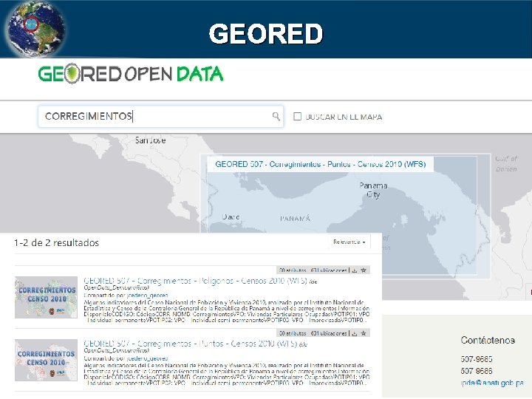Click the map popup title Corregimientos Puntos
Viewport: 532px width, 399px height.
(x=320, y=164)
